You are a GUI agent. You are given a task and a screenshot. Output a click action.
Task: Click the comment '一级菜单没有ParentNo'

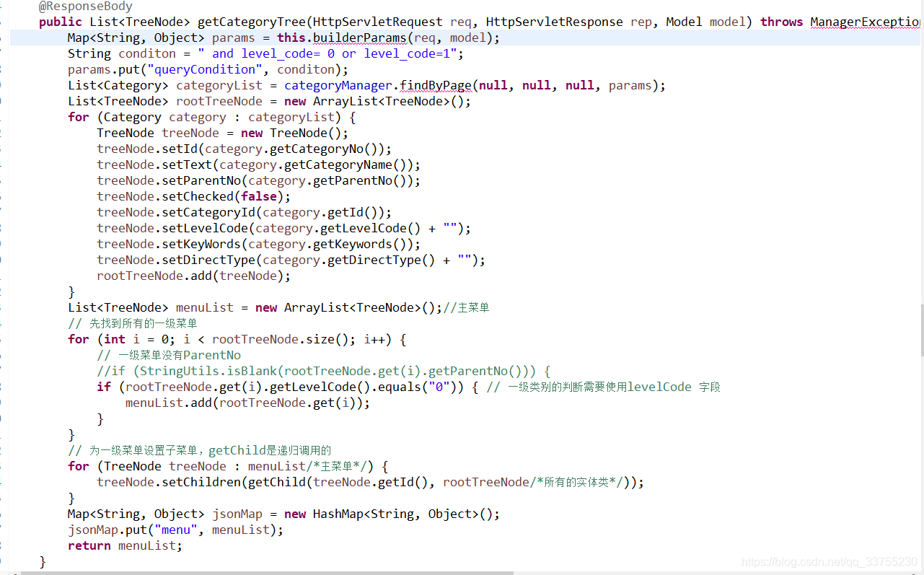tap(169, 355)
